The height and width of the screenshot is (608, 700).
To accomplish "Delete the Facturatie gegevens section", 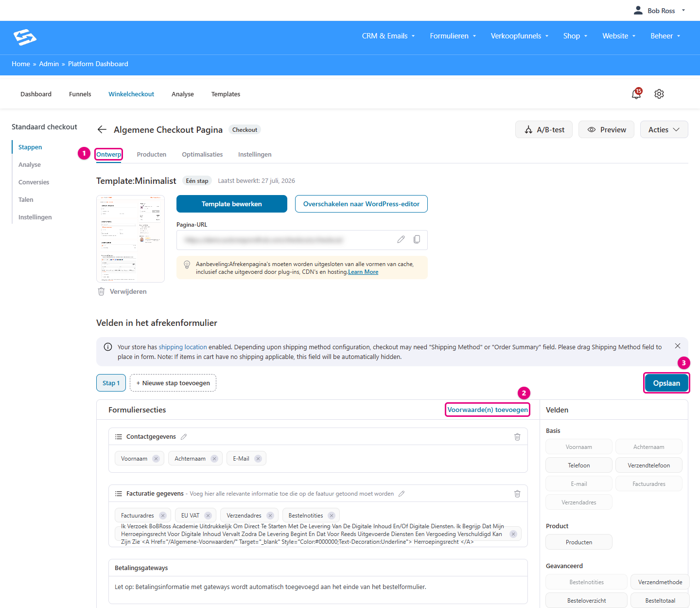I will click(517, 494).
